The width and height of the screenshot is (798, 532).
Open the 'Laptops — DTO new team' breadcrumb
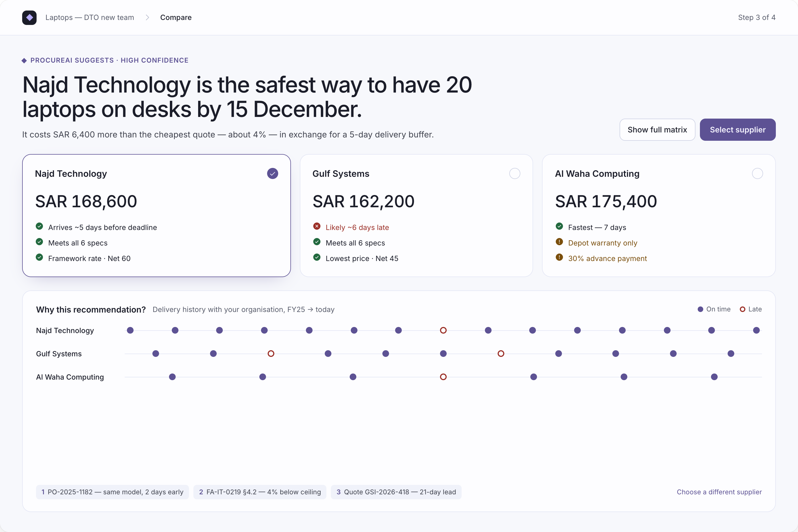[89, 17]
